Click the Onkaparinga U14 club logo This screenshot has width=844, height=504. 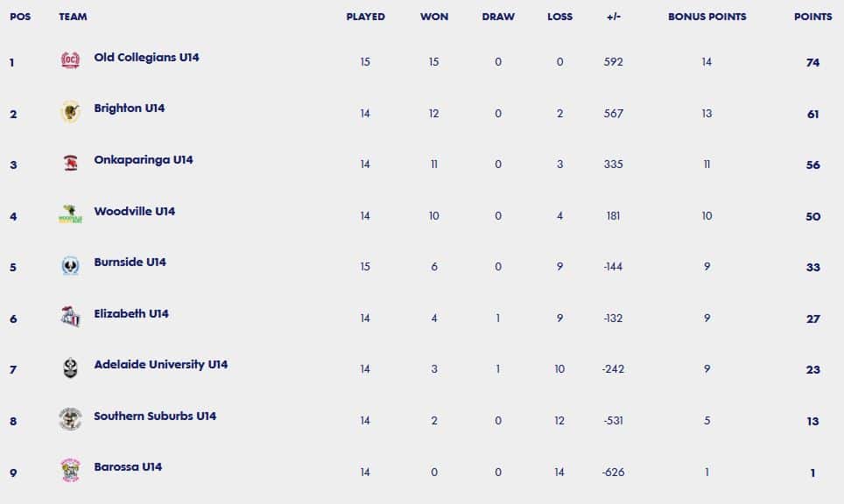tap(71, 163)
